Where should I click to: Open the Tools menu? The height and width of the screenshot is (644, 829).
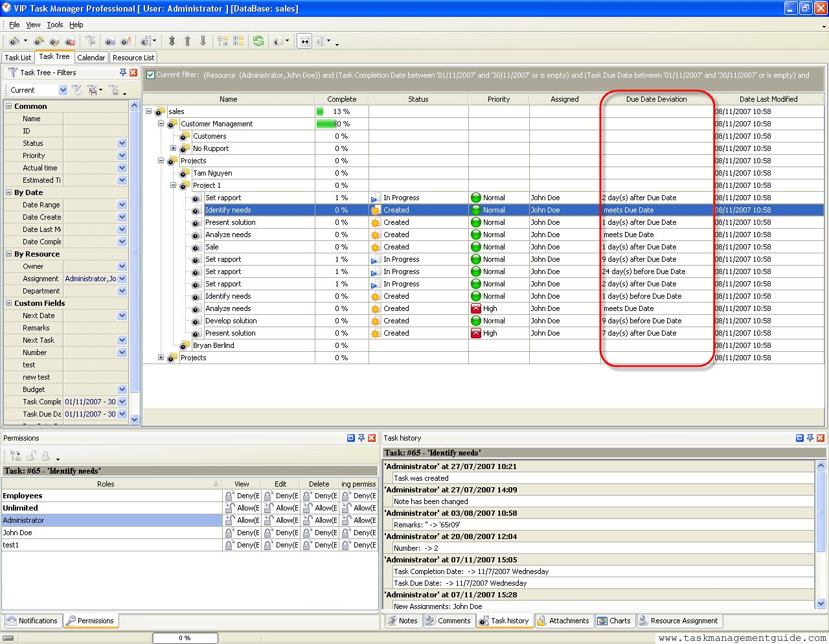[x=55, y=25]
